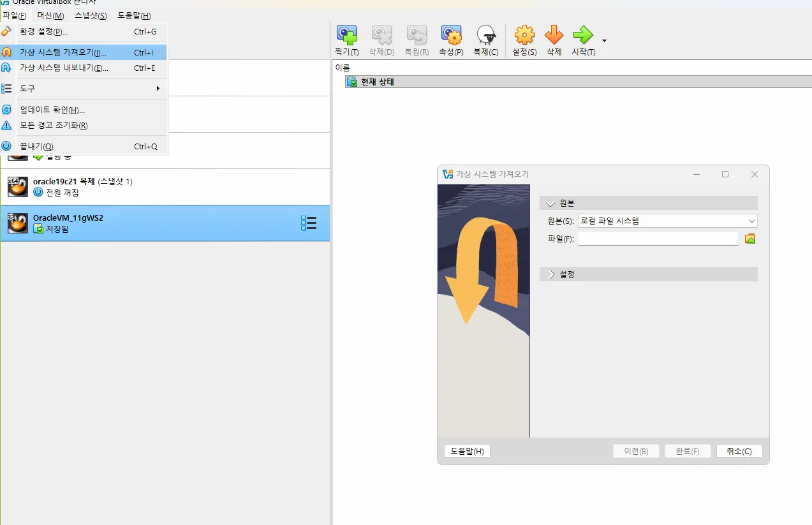Click the 저장됨 status text
This screenshot has width=812, height=525.
(57, 229)
